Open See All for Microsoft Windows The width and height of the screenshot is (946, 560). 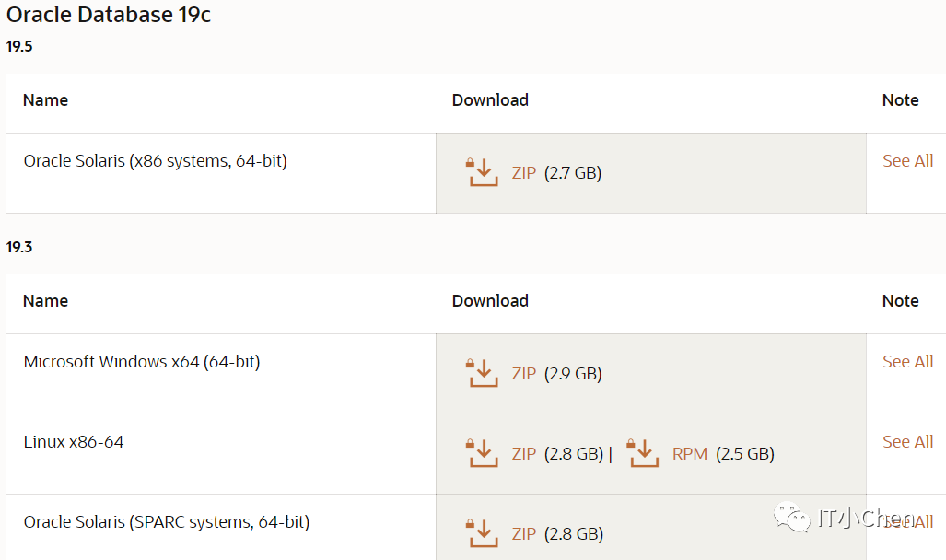click(907, 362)
